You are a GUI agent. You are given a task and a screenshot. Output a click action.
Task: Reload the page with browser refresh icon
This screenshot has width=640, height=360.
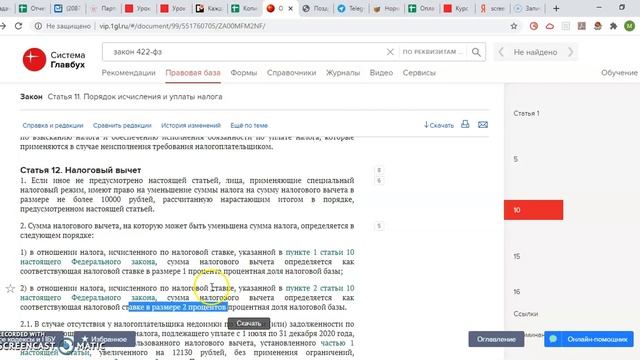(x=18, y=26)
